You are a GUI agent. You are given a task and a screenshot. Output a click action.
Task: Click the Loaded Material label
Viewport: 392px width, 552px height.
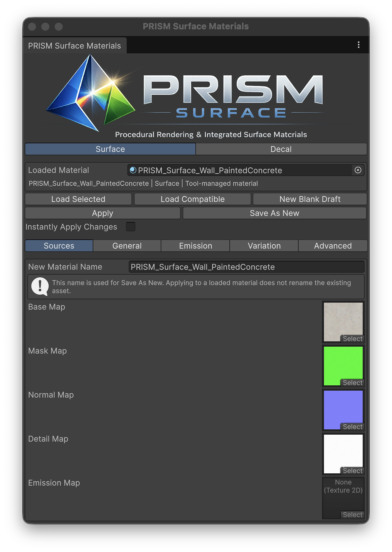59,170
